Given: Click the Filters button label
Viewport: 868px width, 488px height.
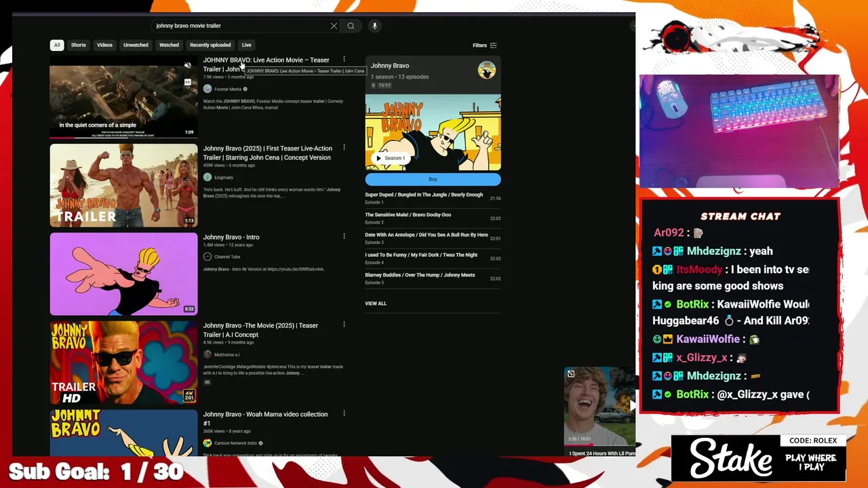Looking at the screenshot, I should tap(479, 45).
